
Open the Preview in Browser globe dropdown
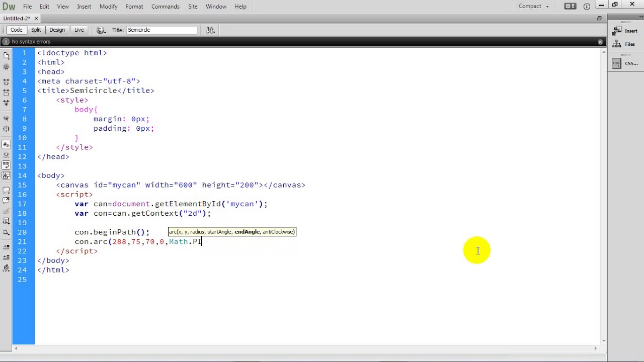(x=101, y=30)
